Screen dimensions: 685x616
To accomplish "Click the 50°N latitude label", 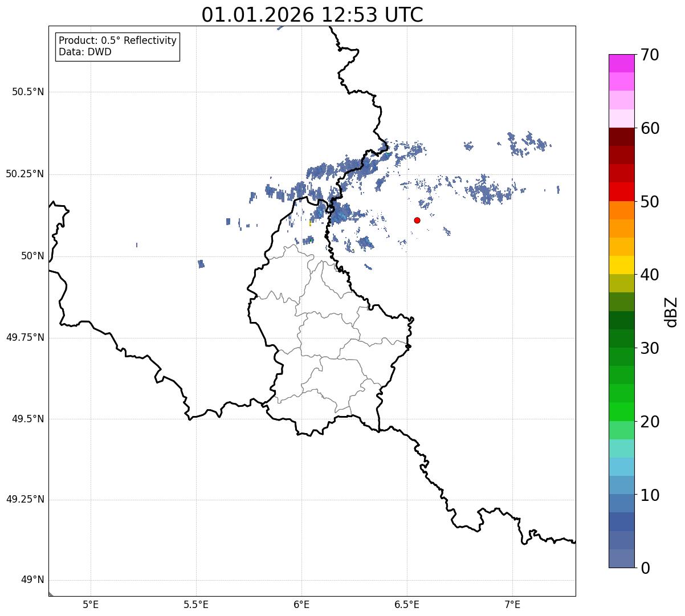I will pyautogui.click(x=32, y=256).
